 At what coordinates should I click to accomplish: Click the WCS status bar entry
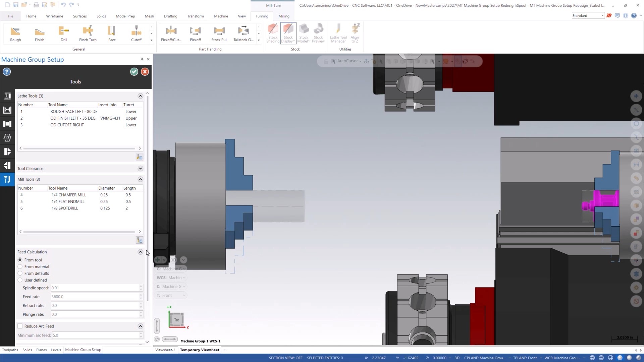point(562,358)
